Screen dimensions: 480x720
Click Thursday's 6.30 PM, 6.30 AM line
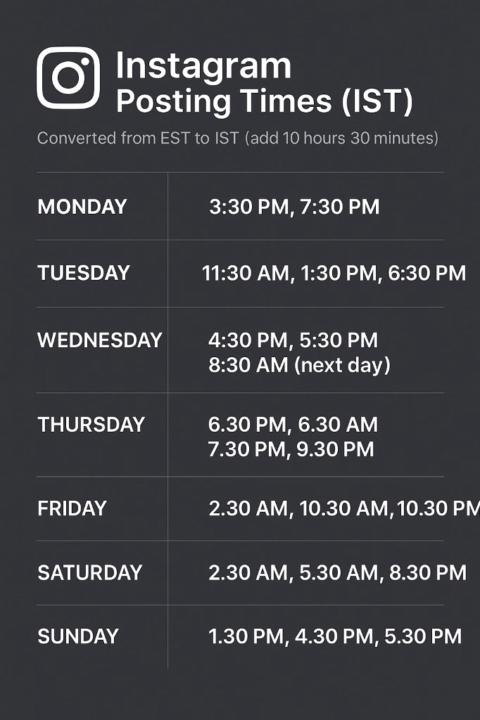coord(293,425)
